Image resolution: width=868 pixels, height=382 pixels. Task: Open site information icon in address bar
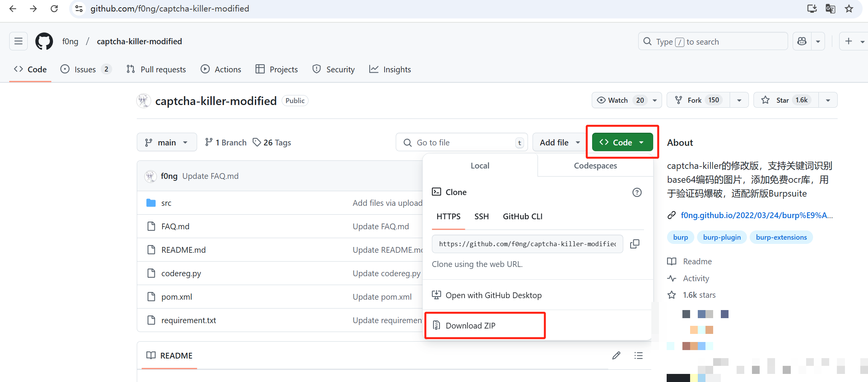(x=79, y=8)
